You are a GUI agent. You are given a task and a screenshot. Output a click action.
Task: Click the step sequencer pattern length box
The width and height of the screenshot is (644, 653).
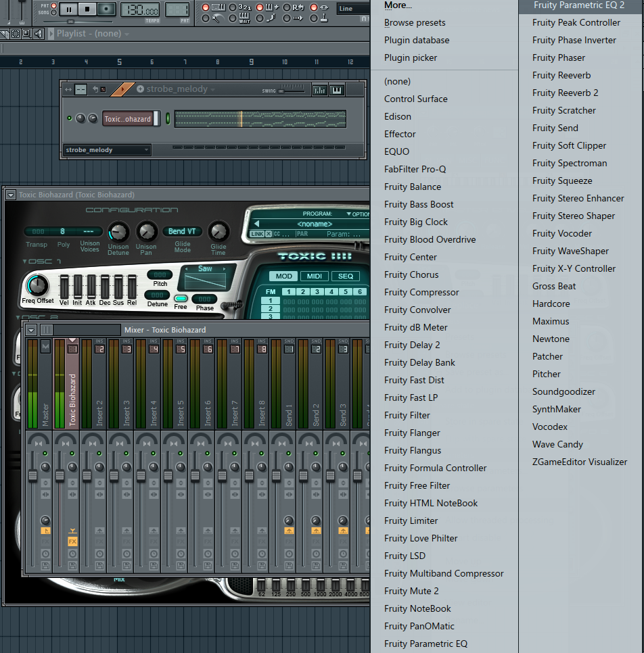(81, 89)
